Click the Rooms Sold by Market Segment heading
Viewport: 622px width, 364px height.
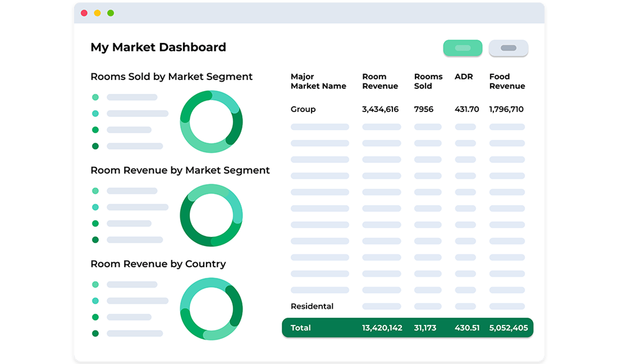(x=171, y=77)
